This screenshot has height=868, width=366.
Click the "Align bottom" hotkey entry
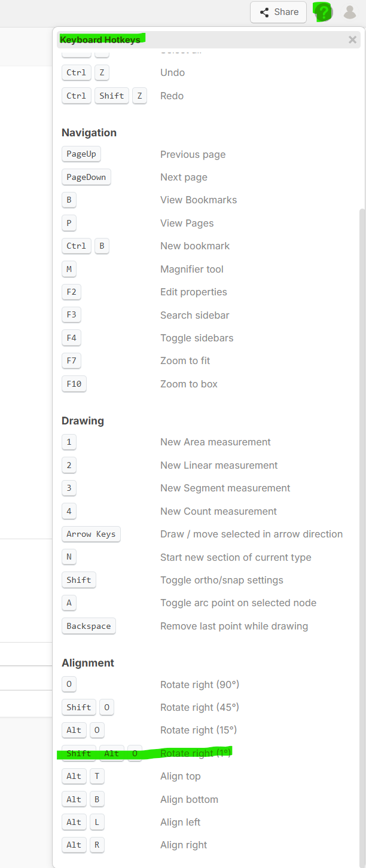point(189,799)
